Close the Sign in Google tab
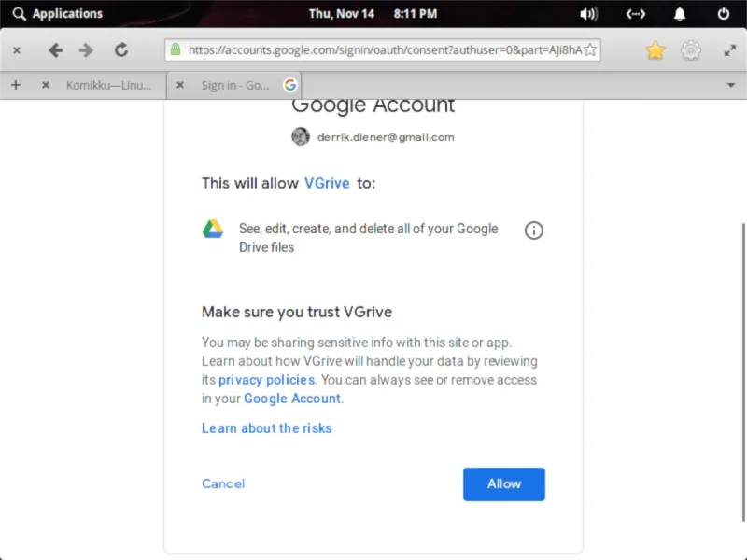Viewport: 747px width, 560px height. pos(180,85)
